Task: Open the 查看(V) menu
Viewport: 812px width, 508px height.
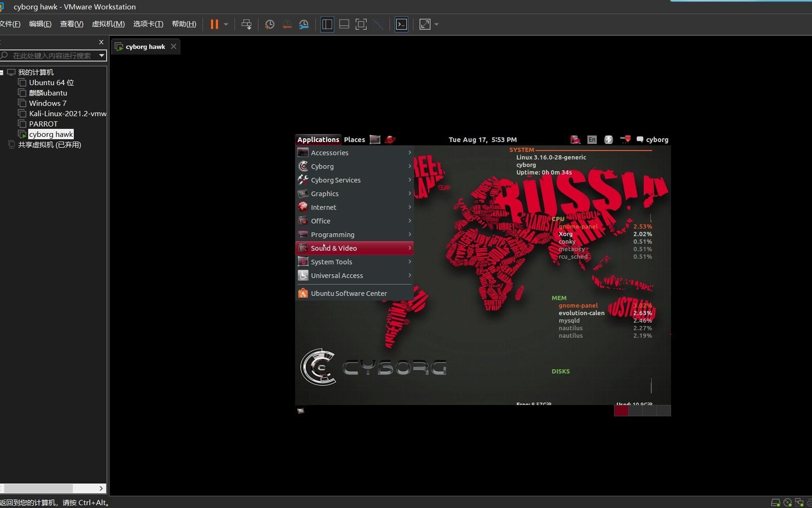Action: [71, 24]
